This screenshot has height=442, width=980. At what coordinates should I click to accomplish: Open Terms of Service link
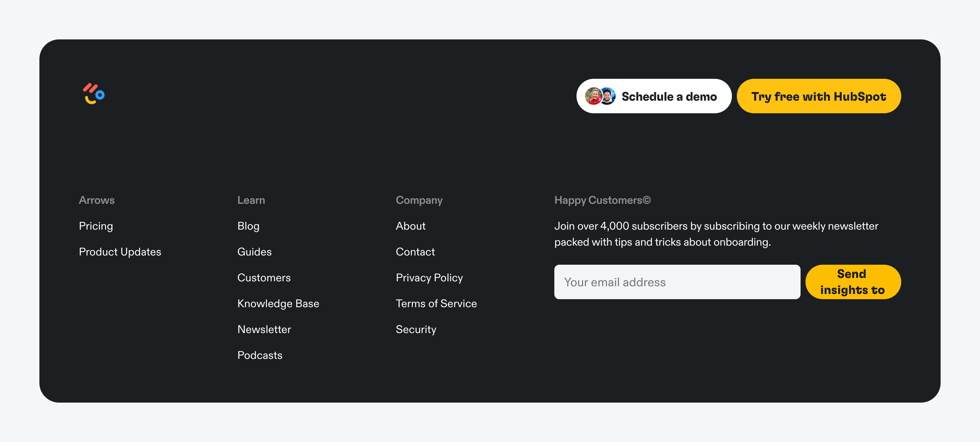[x=436, y=303]
